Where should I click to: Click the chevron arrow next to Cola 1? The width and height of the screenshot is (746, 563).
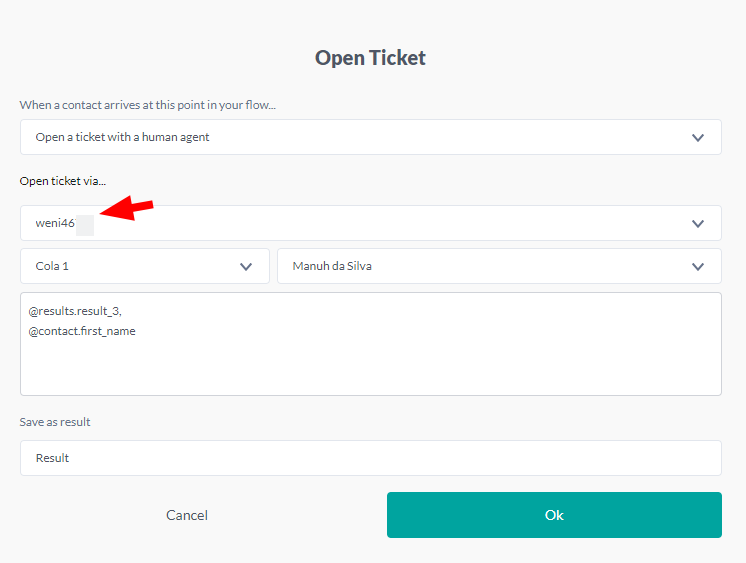point(246,267)
